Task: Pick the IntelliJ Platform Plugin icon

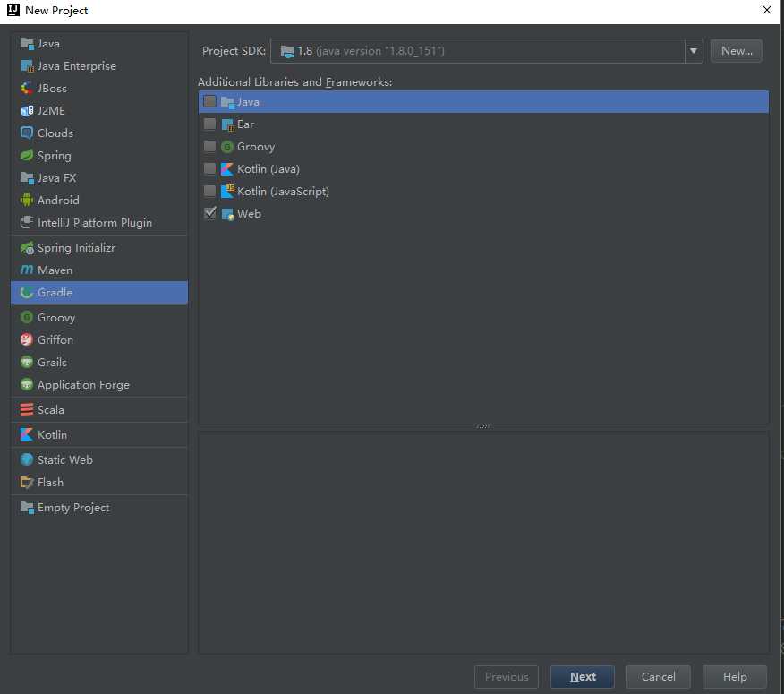Action: [27, 223]
